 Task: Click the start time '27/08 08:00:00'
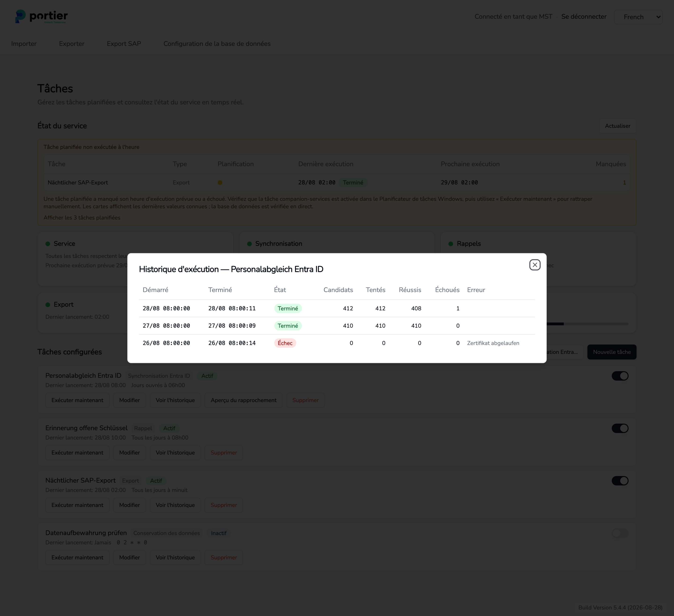pos(166,326)
